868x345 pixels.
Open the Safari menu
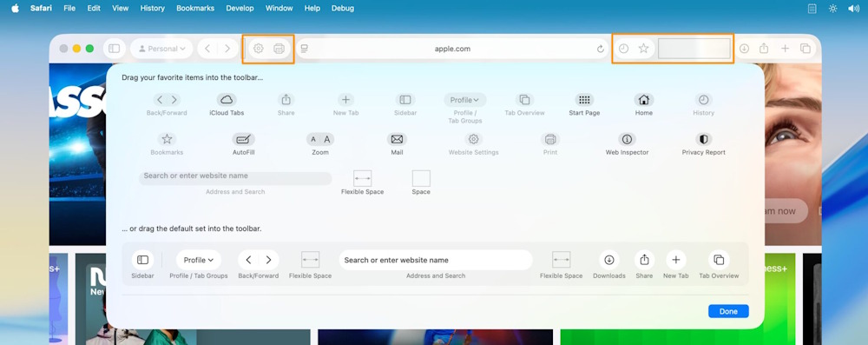tap(41, 9)
